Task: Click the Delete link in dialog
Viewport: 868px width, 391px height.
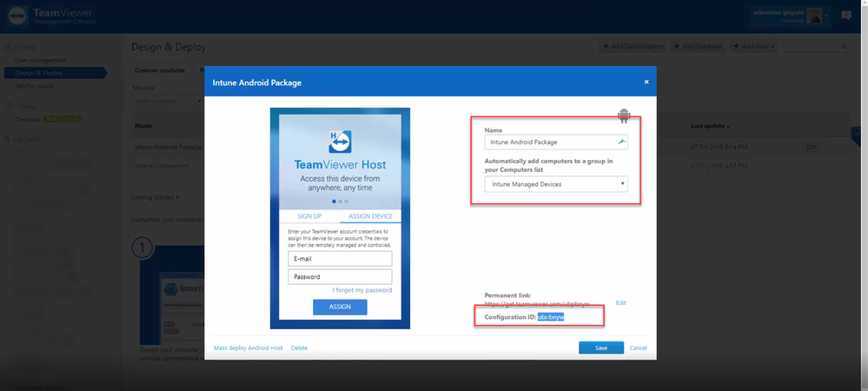Action: click(299, 348)
